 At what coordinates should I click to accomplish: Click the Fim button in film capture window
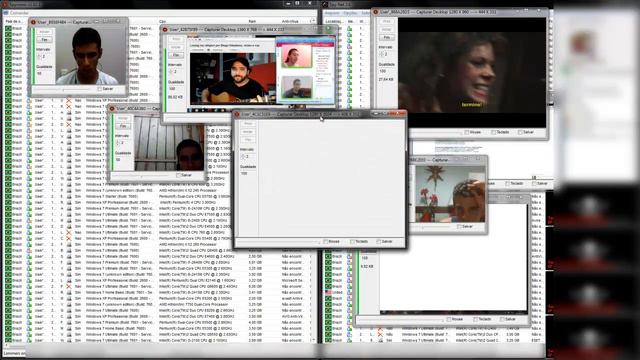(387, 37)
